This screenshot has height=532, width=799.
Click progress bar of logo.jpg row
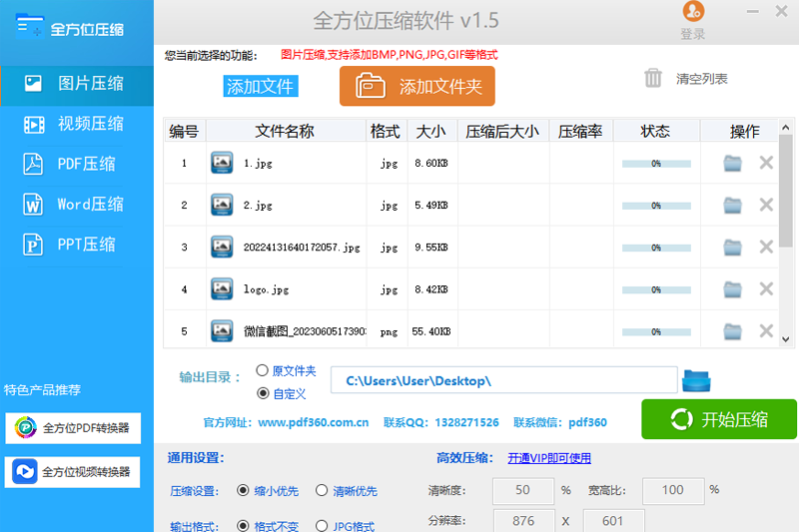[x=656, y=289]
